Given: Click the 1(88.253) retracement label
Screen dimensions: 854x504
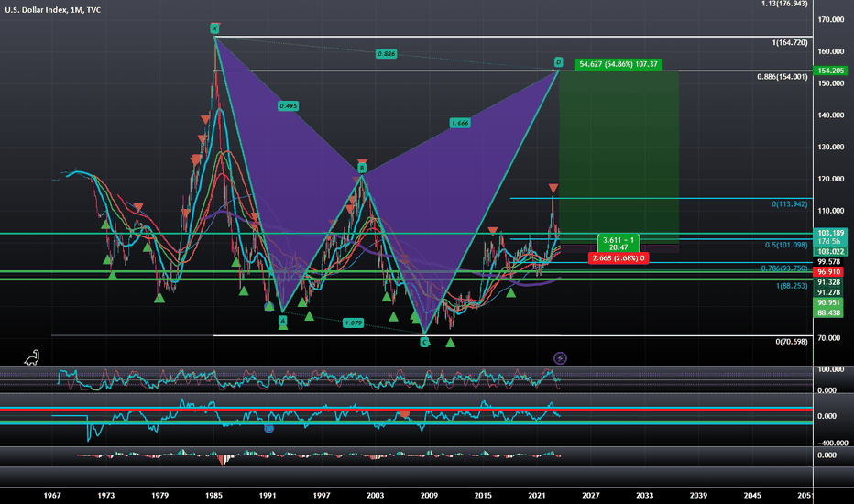Looking at the screenshot, I should (x=792, y=286).
